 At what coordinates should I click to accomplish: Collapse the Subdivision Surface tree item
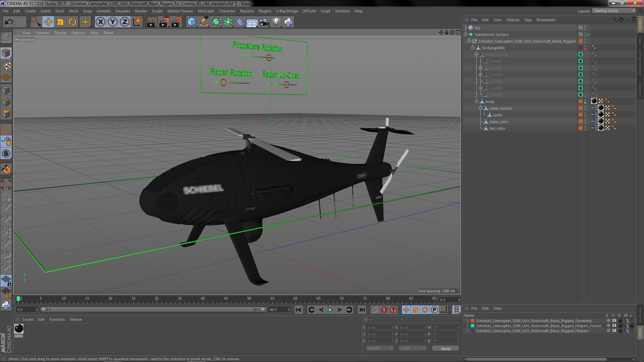pyautogui.click(x=466, y=35)
